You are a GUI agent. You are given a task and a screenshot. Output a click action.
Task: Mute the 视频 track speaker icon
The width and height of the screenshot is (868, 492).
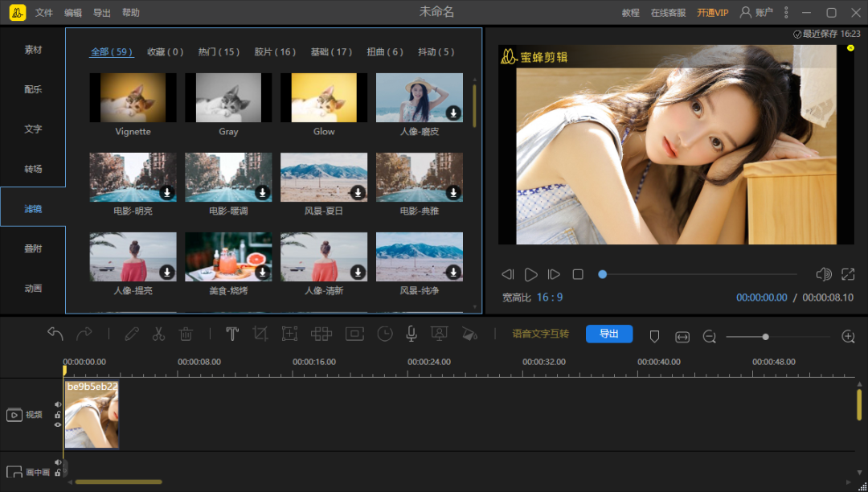[x=58, y=404]
